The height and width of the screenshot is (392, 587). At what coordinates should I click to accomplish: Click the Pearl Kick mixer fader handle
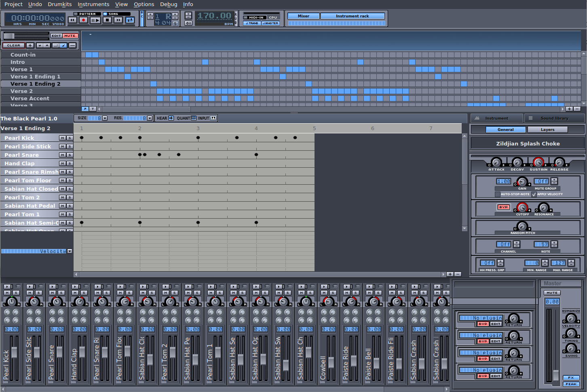tap(14, 352)
